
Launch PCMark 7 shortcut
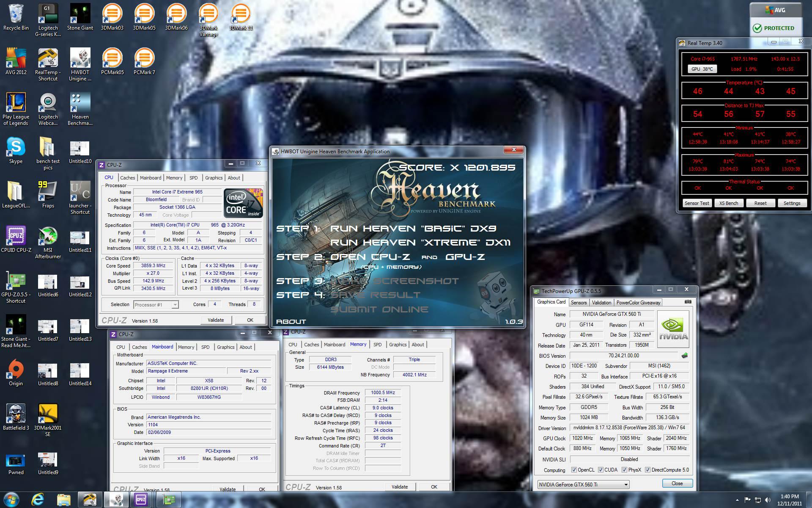(144, 62)
